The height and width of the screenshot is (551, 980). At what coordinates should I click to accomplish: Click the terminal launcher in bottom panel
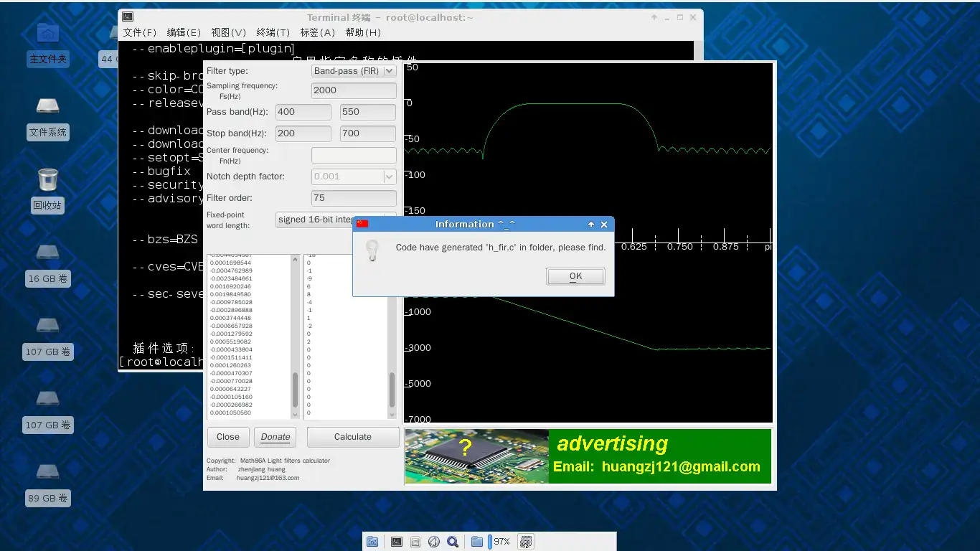tap(397, 542)
